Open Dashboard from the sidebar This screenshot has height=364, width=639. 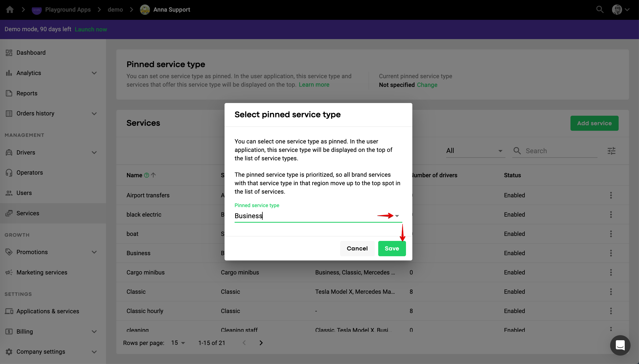tap(31, 53)
